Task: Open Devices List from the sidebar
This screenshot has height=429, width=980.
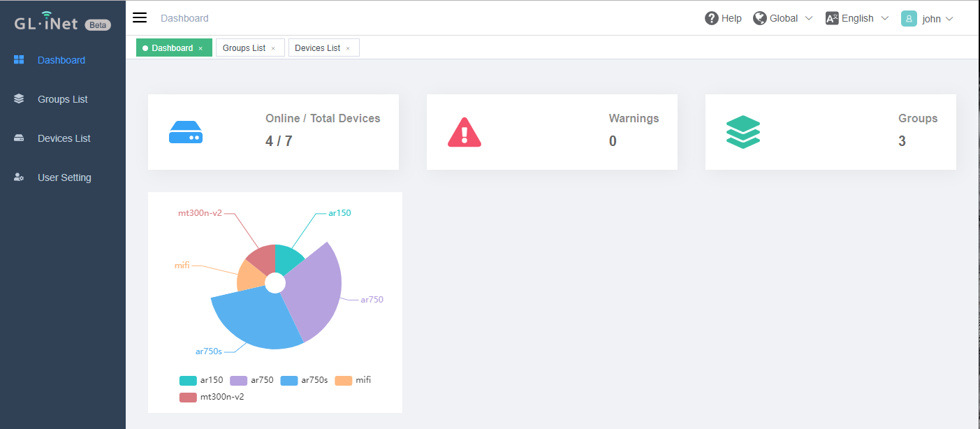Action: click(63, 138)
